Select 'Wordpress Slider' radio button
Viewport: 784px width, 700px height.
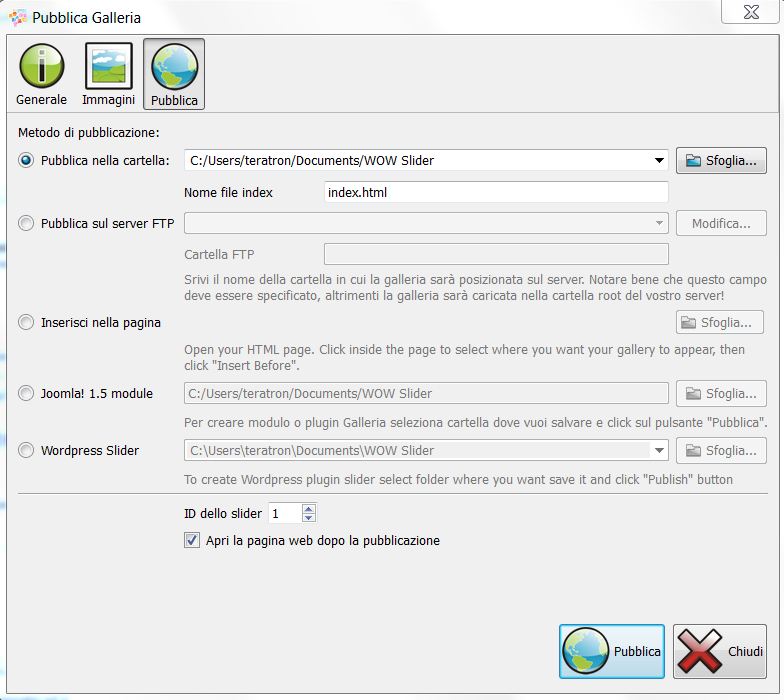[x=26, y=450]
